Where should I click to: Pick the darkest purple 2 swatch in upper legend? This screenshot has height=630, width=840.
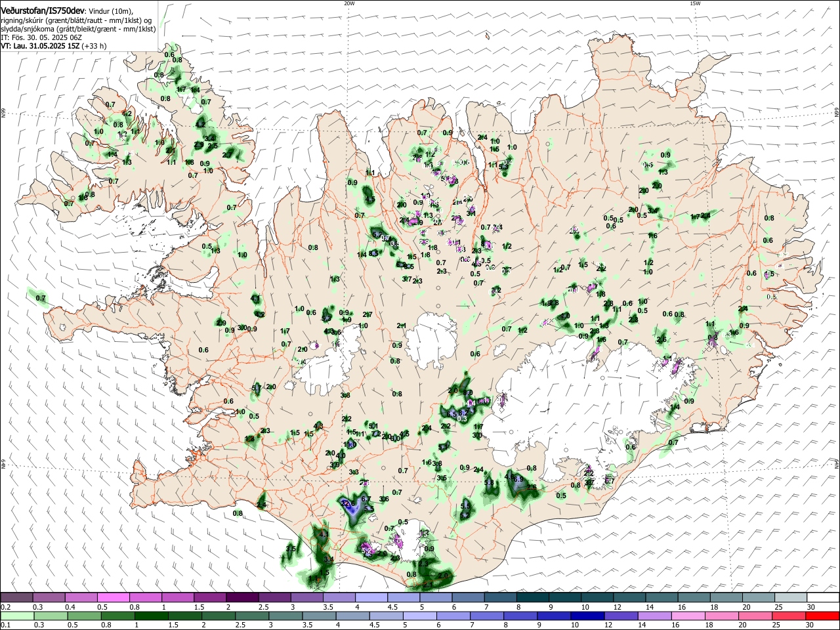click(x=242, y=598)
